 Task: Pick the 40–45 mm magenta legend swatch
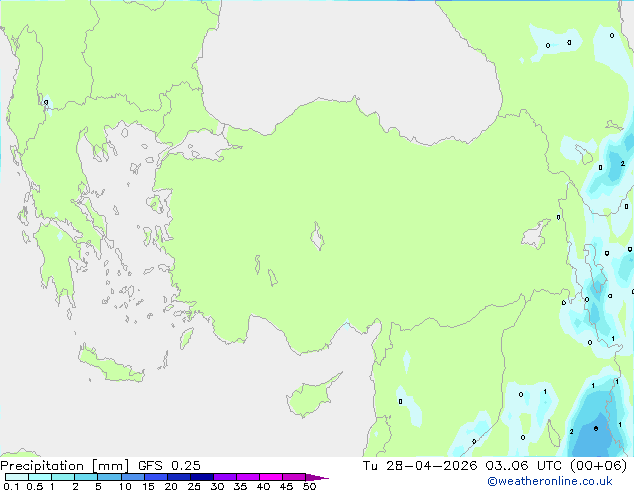[x=271, y=477]
